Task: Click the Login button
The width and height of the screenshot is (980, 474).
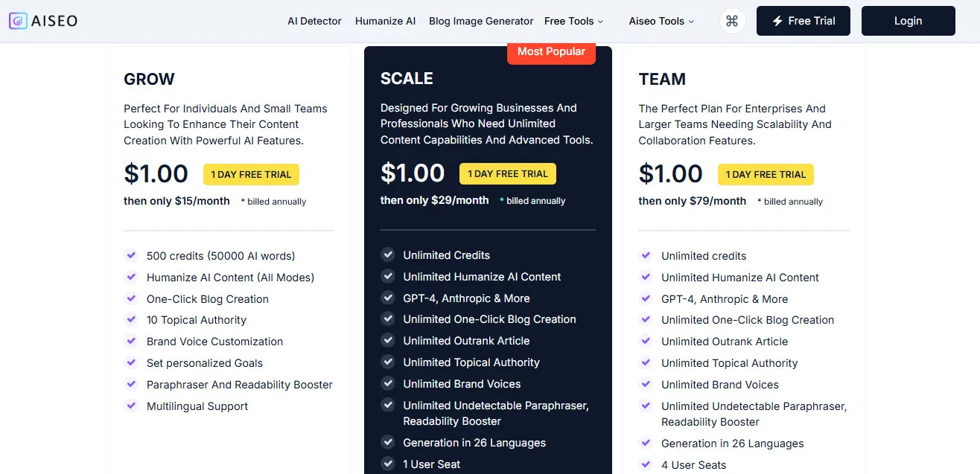Action: (908, 21)
